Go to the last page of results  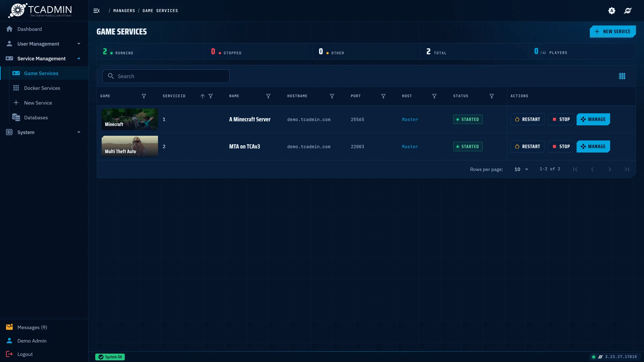(x=627, y=169)
